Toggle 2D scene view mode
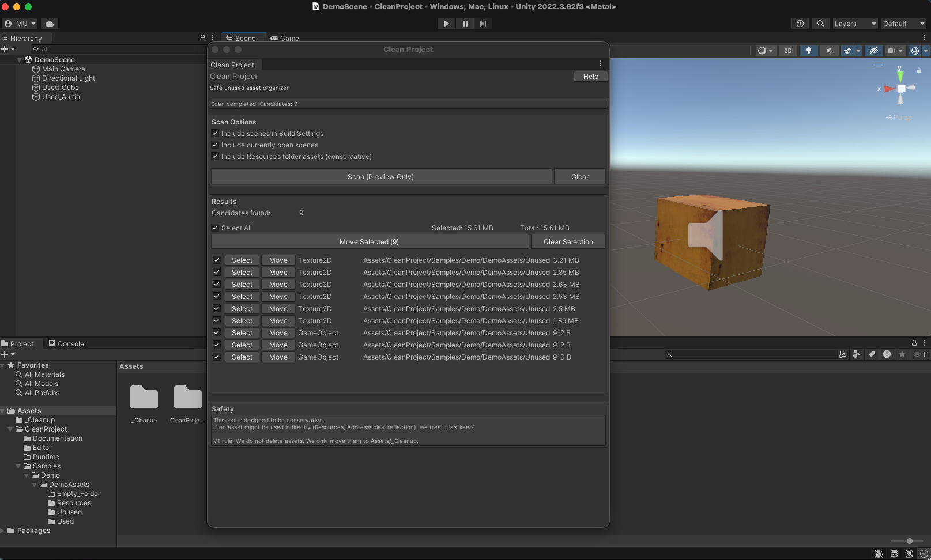 tap(787, 51)
